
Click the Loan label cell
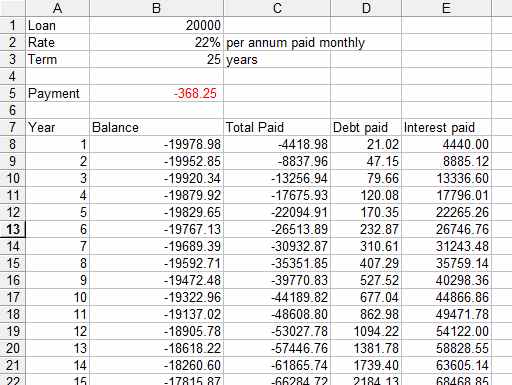coord(57,25)
